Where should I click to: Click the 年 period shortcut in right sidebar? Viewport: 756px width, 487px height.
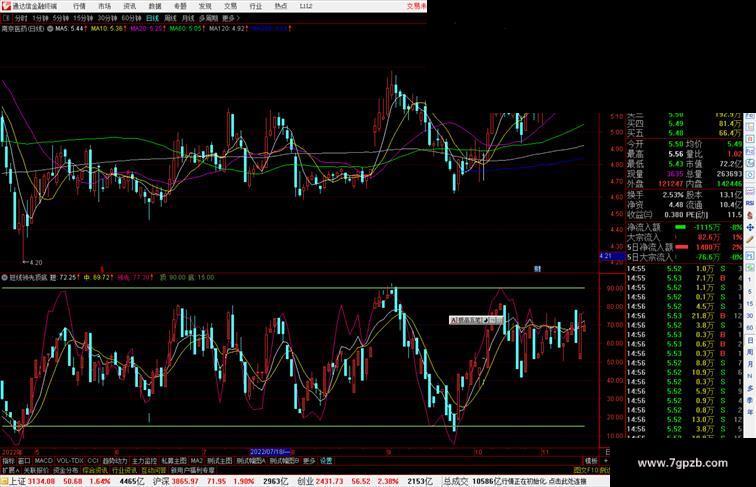click(750, 412)
